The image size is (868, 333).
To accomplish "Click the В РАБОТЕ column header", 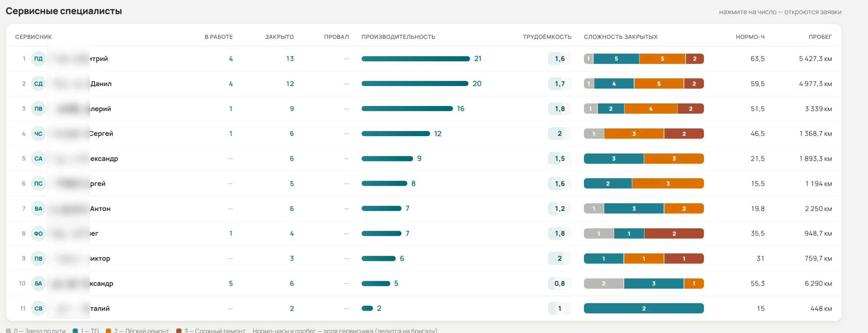I will pyautogui.click(x=219, y=37).
